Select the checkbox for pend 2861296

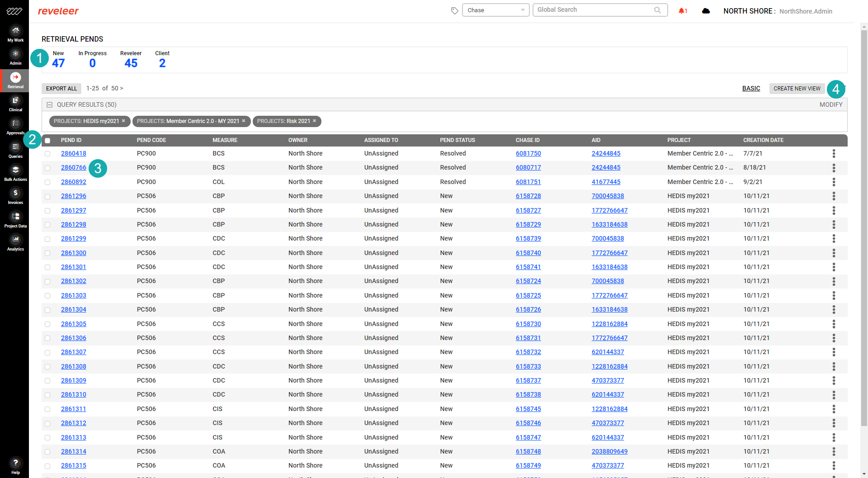[47, 196]
